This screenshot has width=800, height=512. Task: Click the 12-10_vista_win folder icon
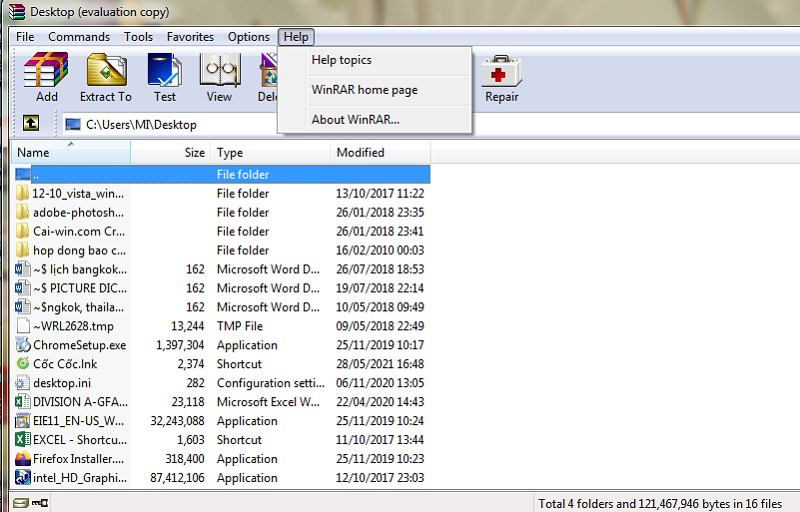click(x=22, y=193)
